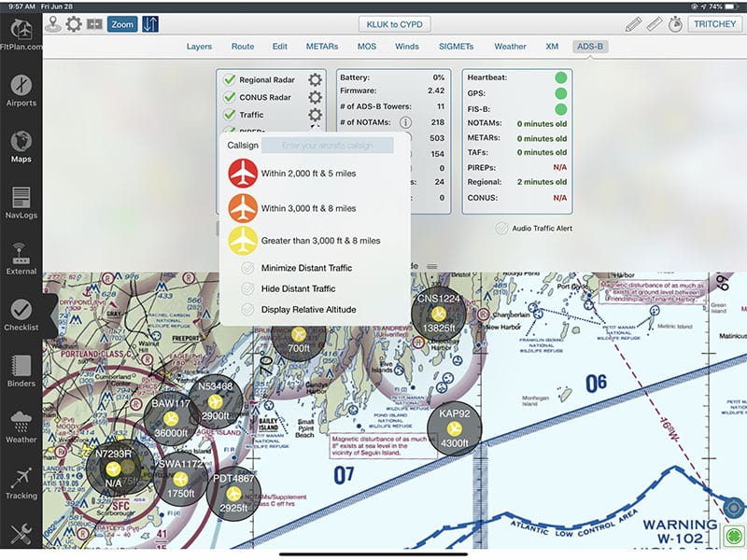747x560 pixels.
Task: Open the External devices section
Action: 21,259
